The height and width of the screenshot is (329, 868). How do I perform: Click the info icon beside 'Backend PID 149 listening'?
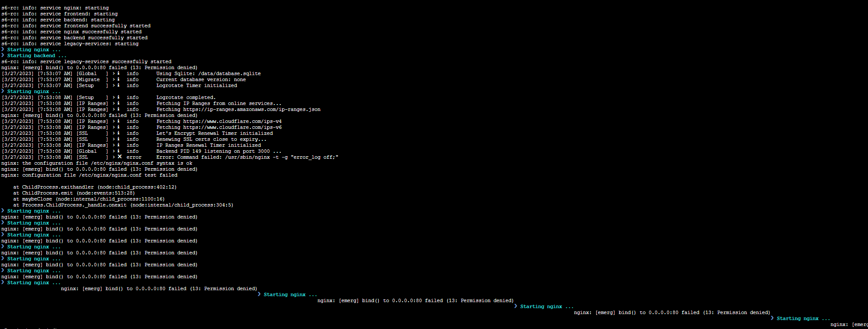click(x=118, y=151)
